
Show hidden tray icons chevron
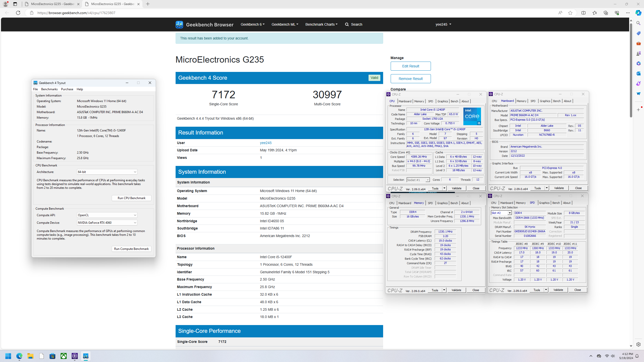pos(591,356)
